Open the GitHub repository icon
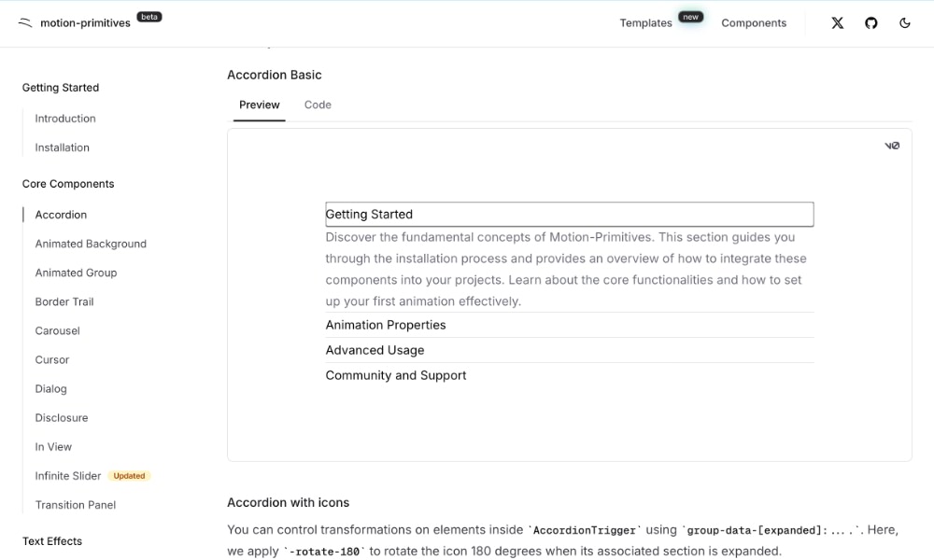 tap(871, 22)
